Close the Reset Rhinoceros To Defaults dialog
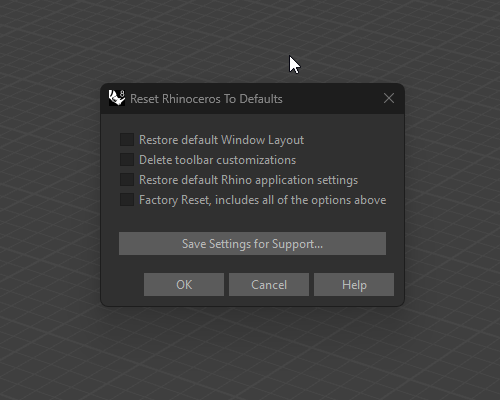This screenshot has width=500, height=400. coord(389,98)
